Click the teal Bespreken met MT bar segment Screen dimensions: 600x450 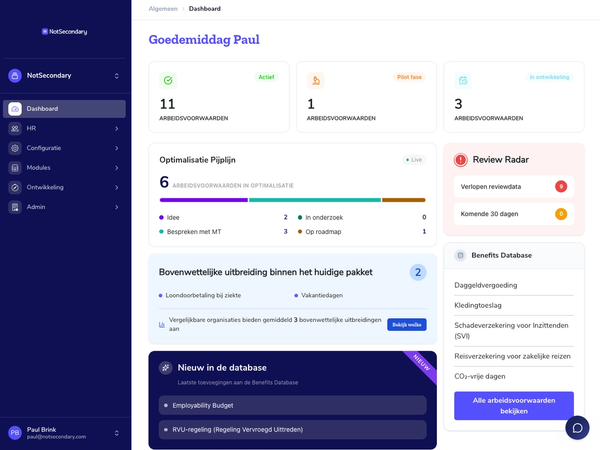(x=315, y=200)
